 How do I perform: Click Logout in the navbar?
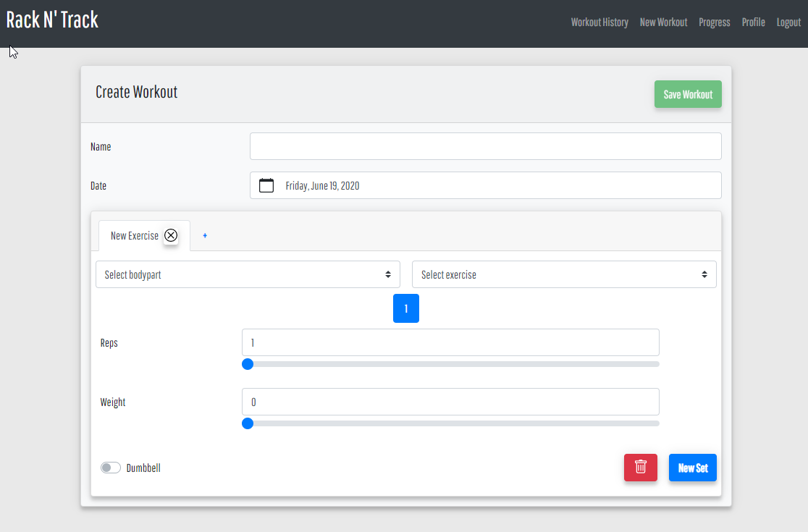pyautogui.click(x=788, y=22)
